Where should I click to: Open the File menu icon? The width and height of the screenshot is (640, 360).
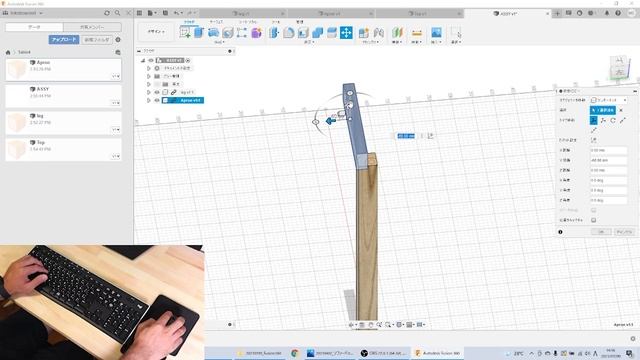pos(151,13)
